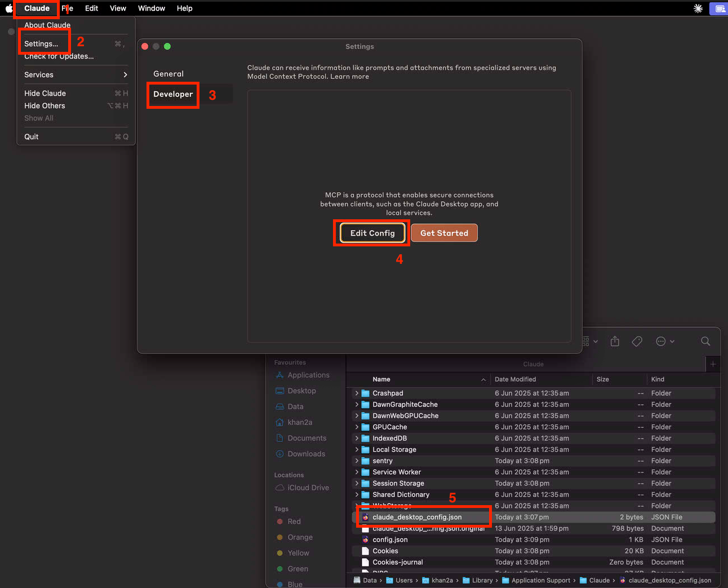Open the Edit menu
Viewport: 728px width, 588px height.
tap(91, 8)
